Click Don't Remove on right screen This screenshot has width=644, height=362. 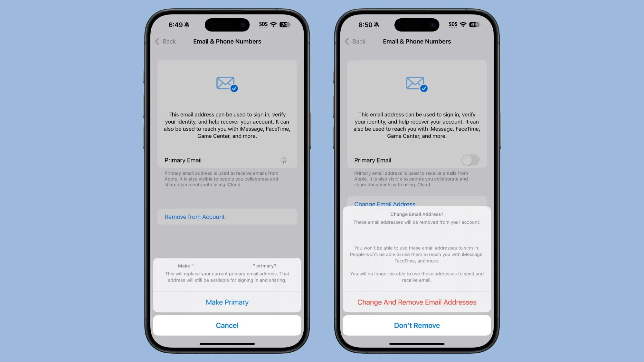(417, 325)
